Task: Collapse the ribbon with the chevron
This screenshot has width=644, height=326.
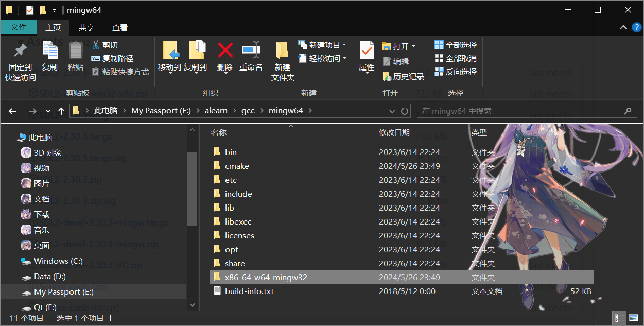Action: click(x=623, y=28)
